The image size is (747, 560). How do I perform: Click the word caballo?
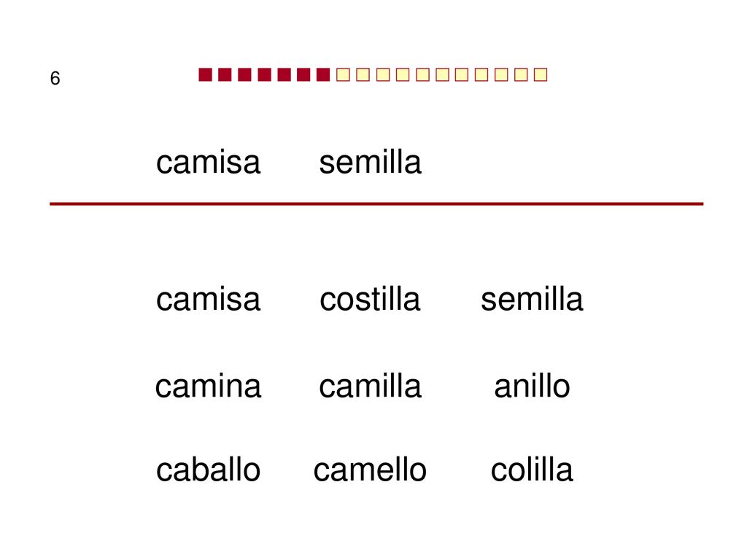(208, 470)
